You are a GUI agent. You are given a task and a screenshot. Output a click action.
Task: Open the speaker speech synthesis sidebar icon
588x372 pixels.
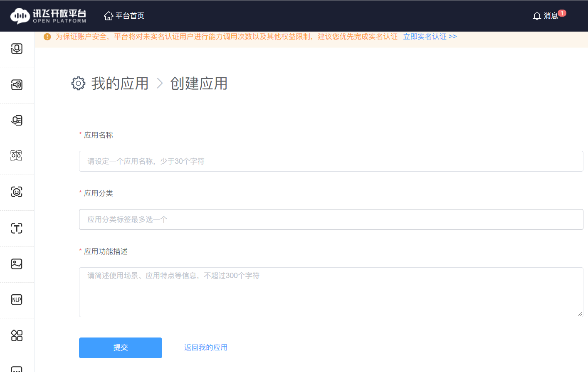(17, 85)
